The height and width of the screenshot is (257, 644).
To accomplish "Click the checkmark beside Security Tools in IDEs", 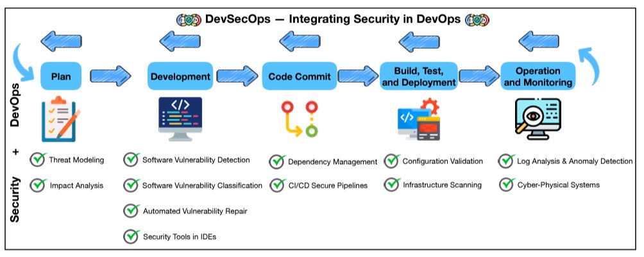I will pyautogui.click(x=131, y=236).
